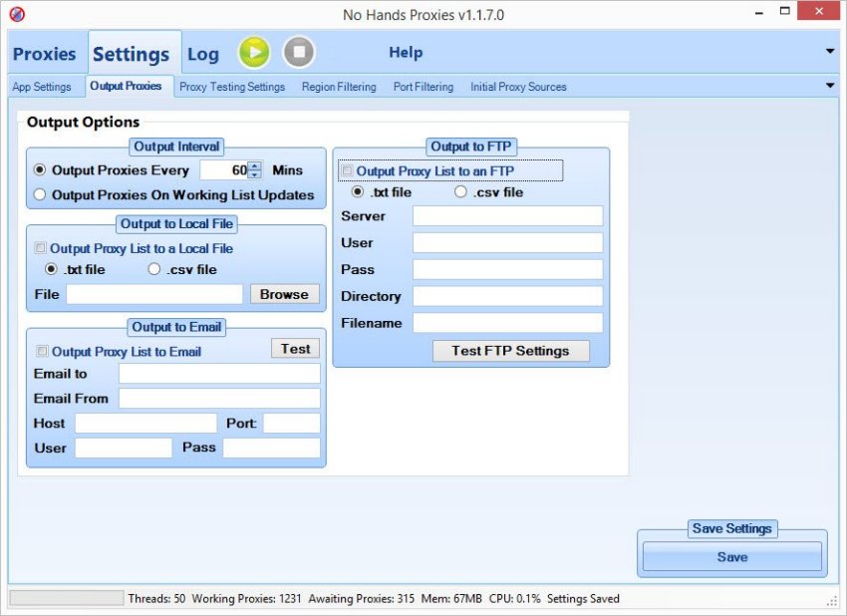Click 'Working Proxies: 1231' status text
Image resolution: width=847 pixels, height=616 pixels.
[x=246, y=599]
